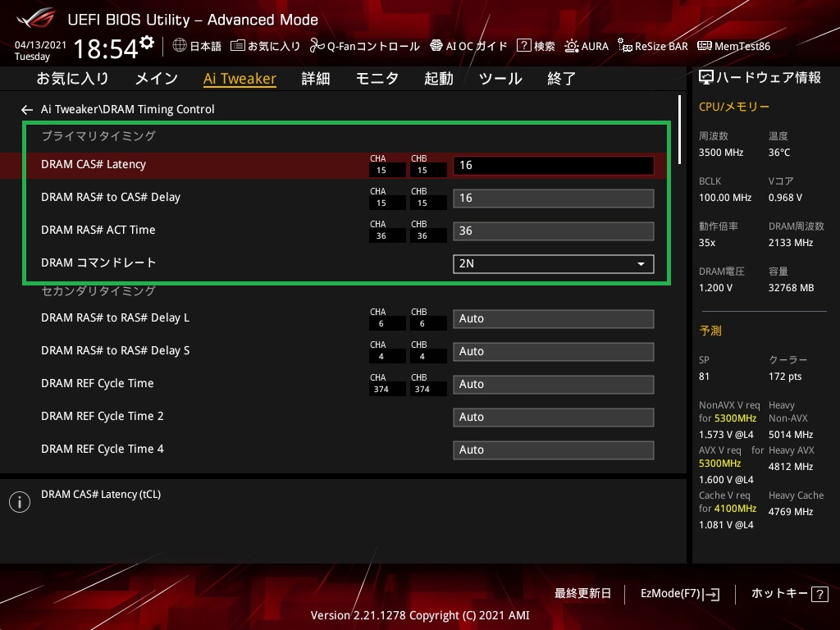Open the お気に入り list icon in toolbar
The image size is (840, 630).
[237, 46]
